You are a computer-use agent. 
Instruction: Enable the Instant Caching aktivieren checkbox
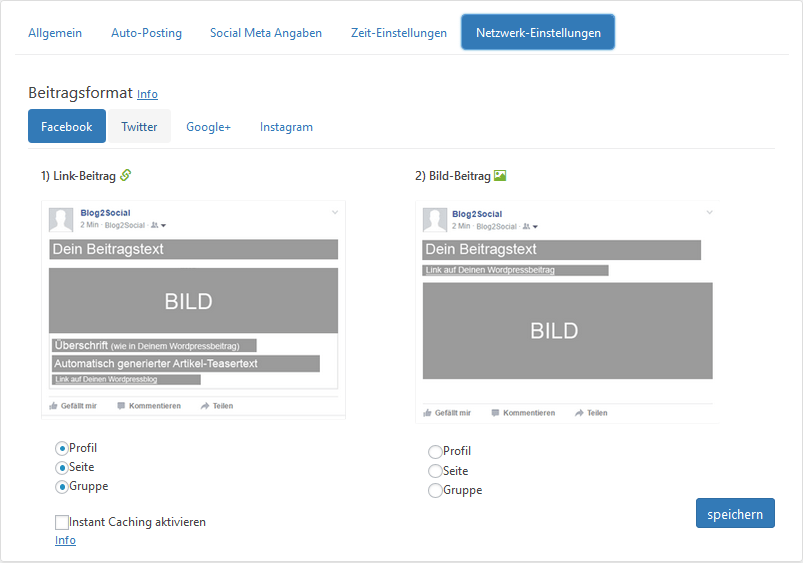pyautogui.click(x=62, y=523)
